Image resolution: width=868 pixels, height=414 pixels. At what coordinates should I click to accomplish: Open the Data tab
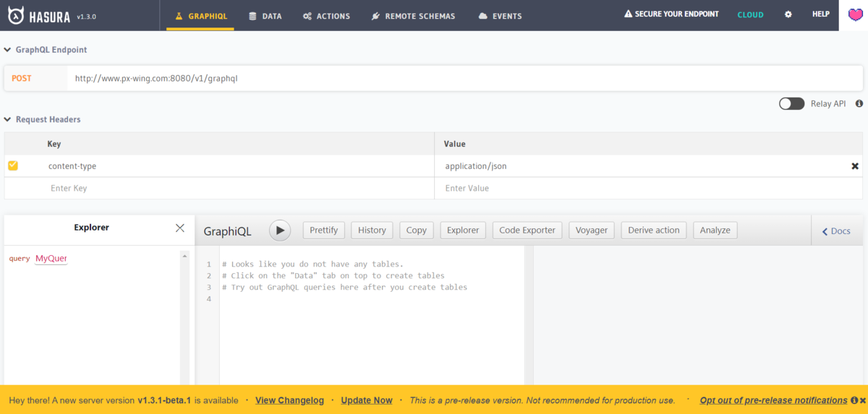pos(265,15)
